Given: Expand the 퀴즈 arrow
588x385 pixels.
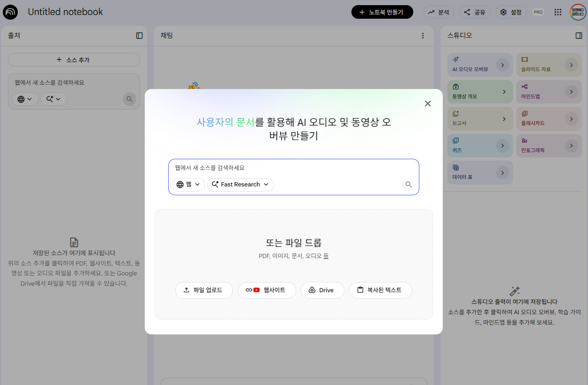Looking at the screenshot, I should point(502,146).
